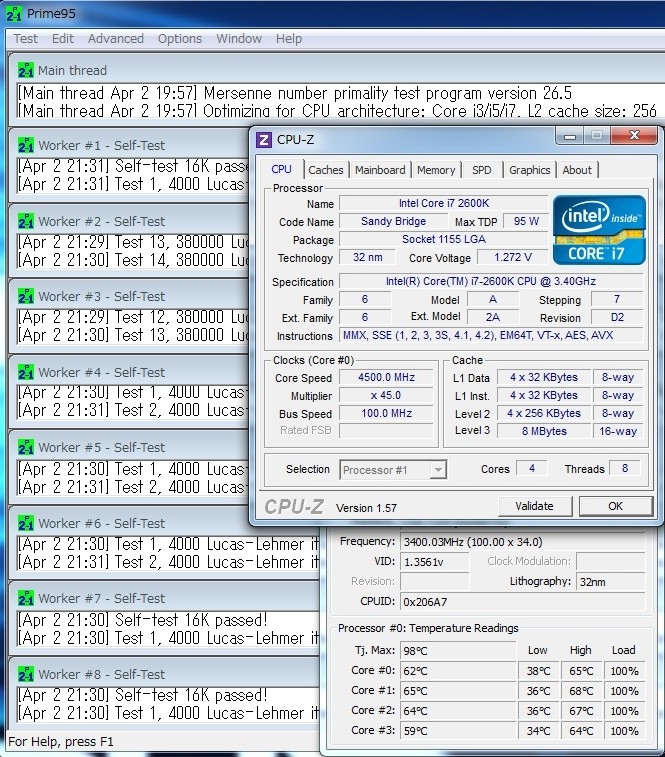Click the Max TDP value 95 W
The height and width of the screenshot is (757, 665).
(x=526, y=221)
